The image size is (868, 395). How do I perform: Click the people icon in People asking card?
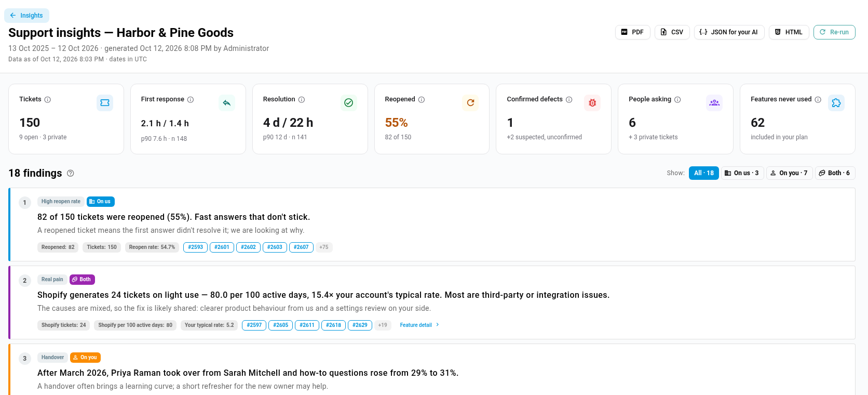(x=714, y=103)
